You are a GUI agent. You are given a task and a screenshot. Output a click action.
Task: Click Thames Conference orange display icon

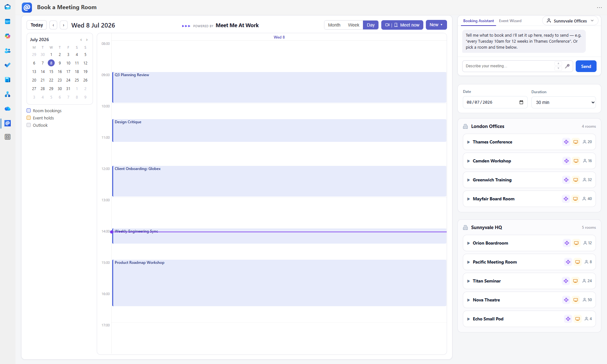point(576,142)
